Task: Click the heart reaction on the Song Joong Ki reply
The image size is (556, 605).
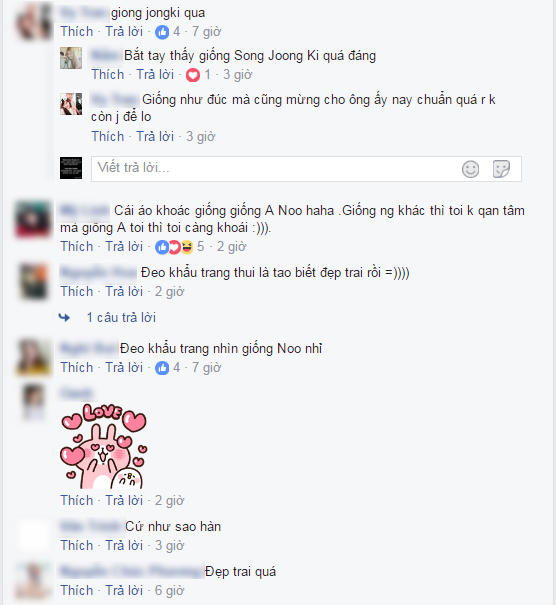Action: coord(193,75)
